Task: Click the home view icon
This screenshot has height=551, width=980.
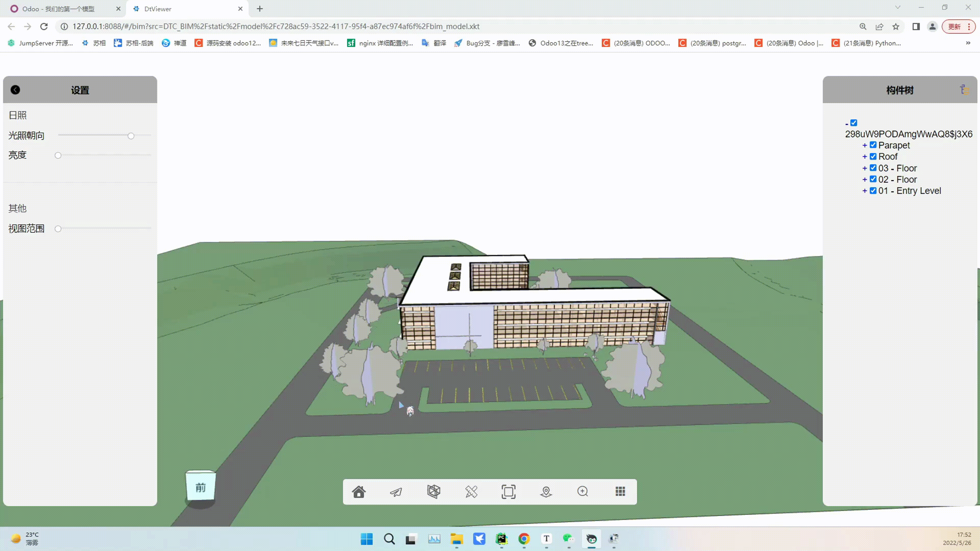Action: pos(358,492)
